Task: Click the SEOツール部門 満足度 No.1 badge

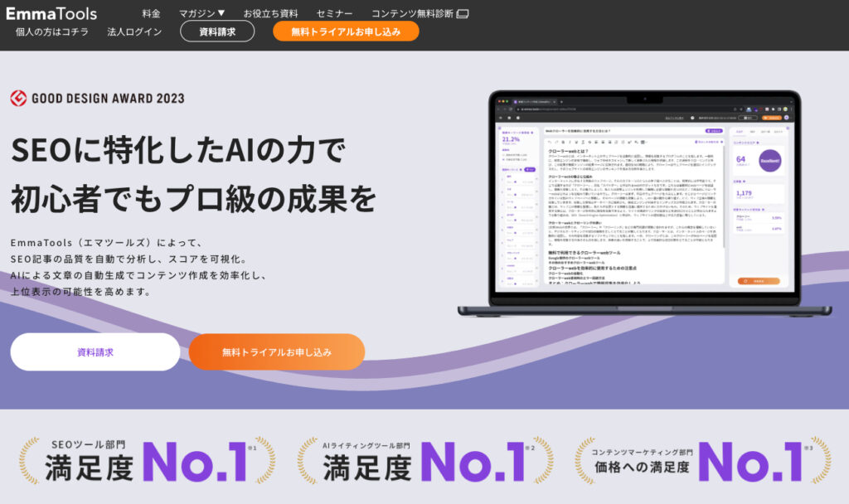Action: tap(148, 461)
